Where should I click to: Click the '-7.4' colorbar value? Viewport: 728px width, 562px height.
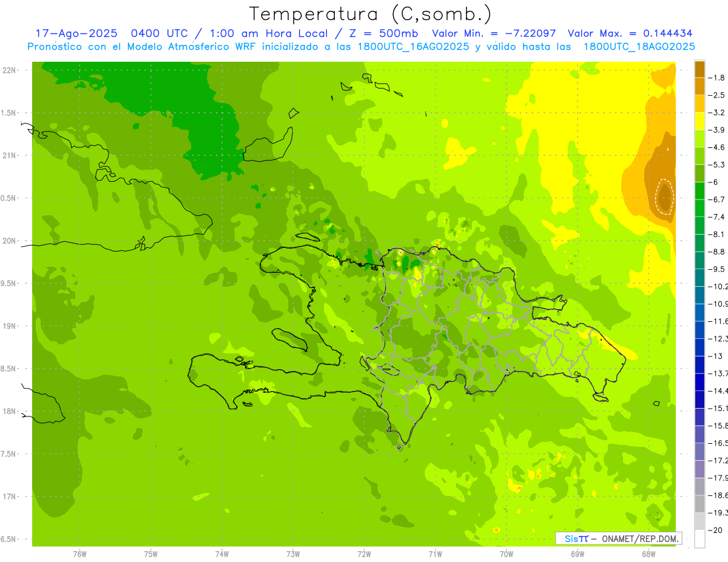(717, 216)
